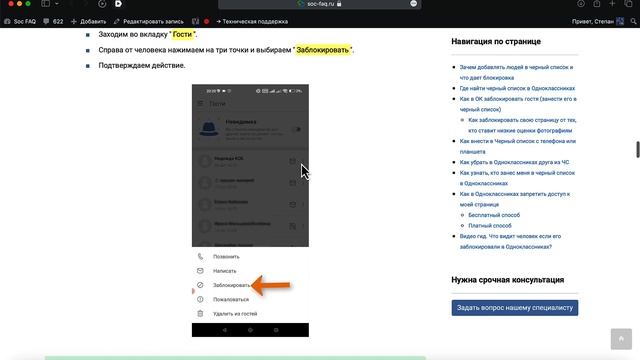Click the round more-options icon in address bar
640x360 pixels.
pos(413,4)
